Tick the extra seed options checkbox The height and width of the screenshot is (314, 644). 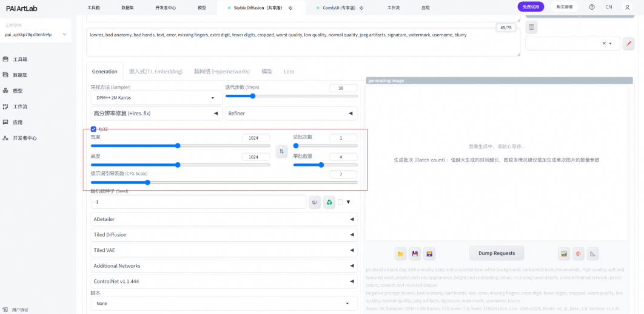(x=340, y=202)
